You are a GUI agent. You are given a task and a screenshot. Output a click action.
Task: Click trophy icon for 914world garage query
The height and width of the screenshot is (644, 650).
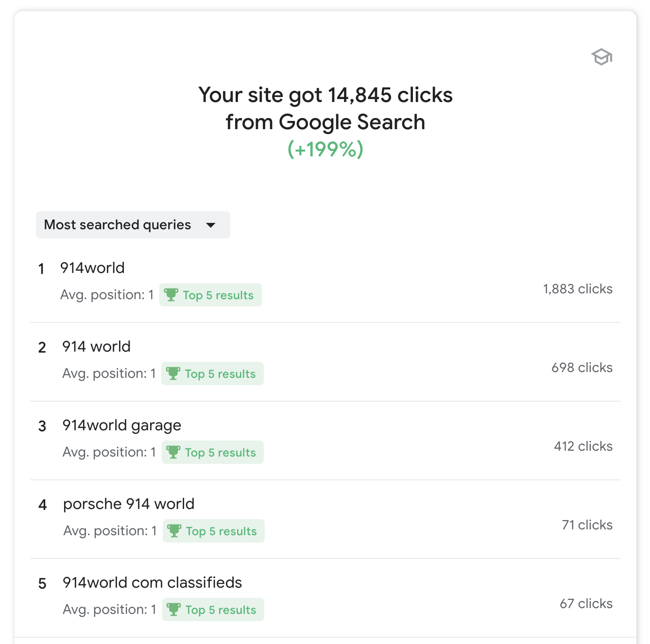click(173, 452)
